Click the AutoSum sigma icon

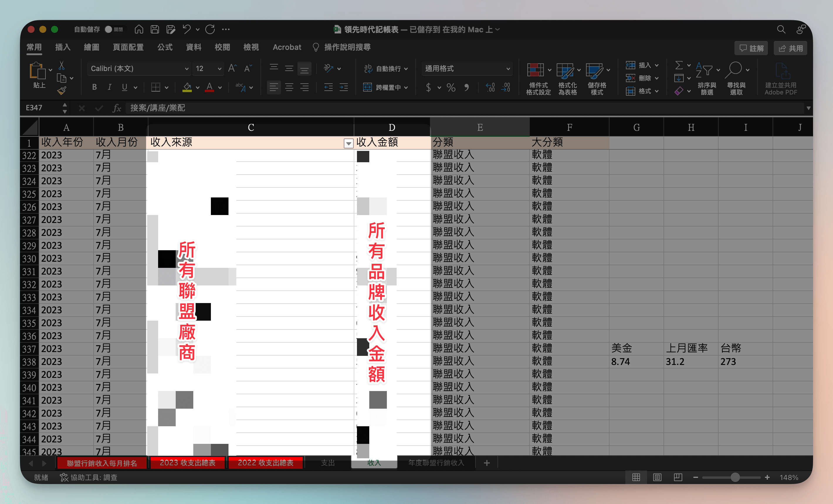pyautogui.click(x=678, y=65)
